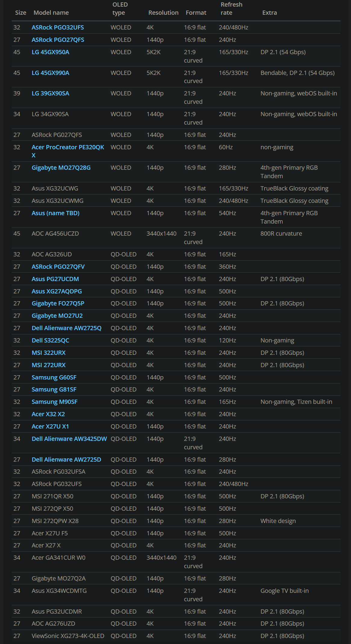The width and height of the screenshot is (351, 644).
Task: Click the "Acer X27U F5" model cell
Action: 50,533
